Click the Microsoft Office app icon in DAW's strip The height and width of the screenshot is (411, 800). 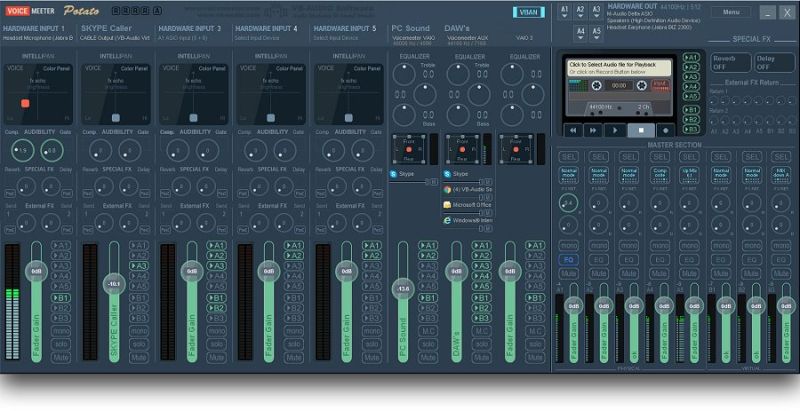[x=448, y=204]
